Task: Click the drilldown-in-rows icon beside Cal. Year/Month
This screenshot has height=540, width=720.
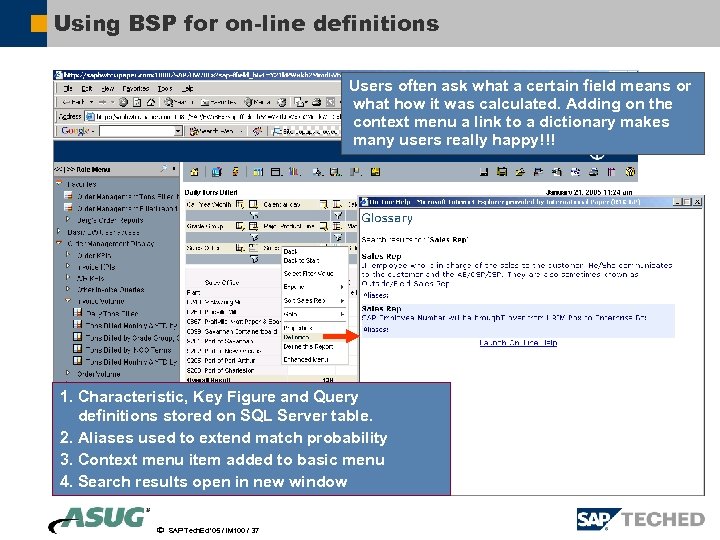Action: pyautogui.click(x=240, y=204)
